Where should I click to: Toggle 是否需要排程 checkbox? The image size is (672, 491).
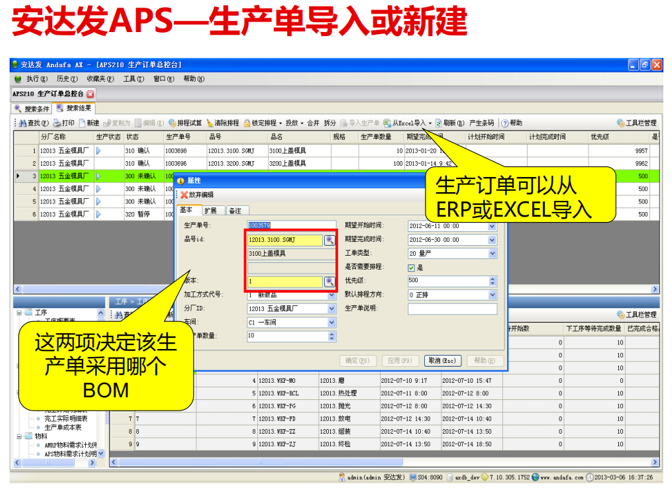(411, 268)
